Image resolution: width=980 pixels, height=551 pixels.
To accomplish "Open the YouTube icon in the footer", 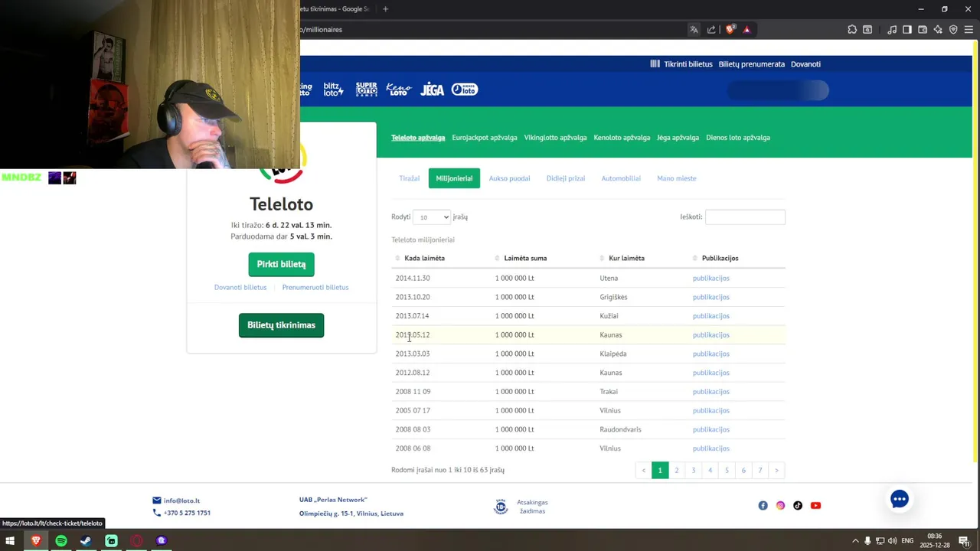I will [x=815, y=505].
